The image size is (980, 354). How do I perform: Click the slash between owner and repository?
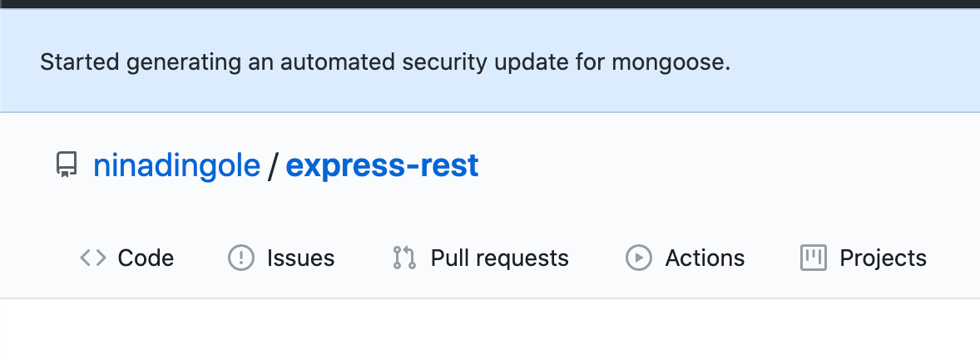pos(273,166)
